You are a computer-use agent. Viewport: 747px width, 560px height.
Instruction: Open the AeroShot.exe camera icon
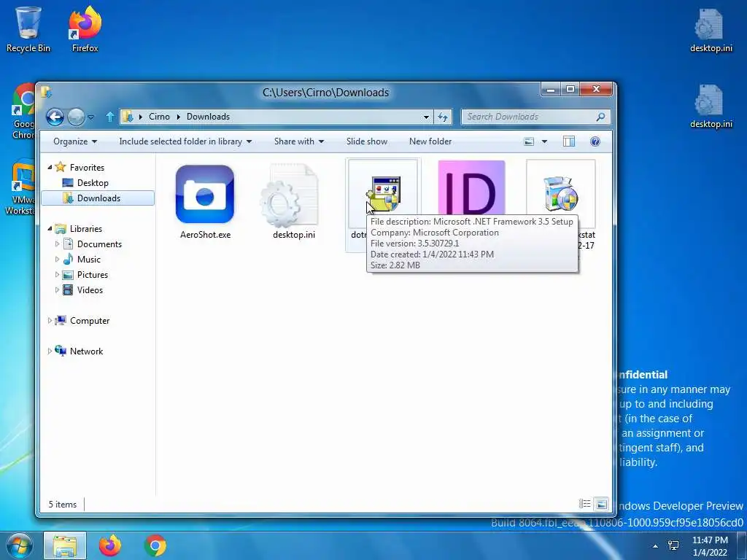205,194
